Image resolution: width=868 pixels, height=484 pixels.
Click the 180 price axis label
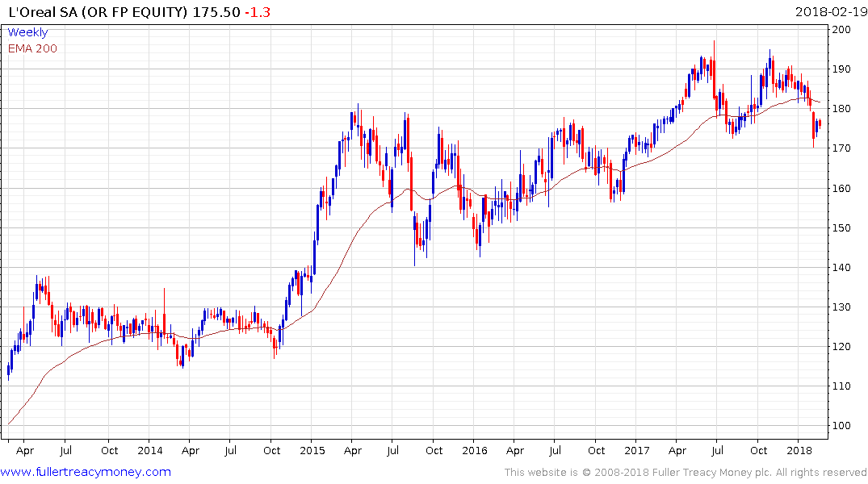tap(841, 108)
